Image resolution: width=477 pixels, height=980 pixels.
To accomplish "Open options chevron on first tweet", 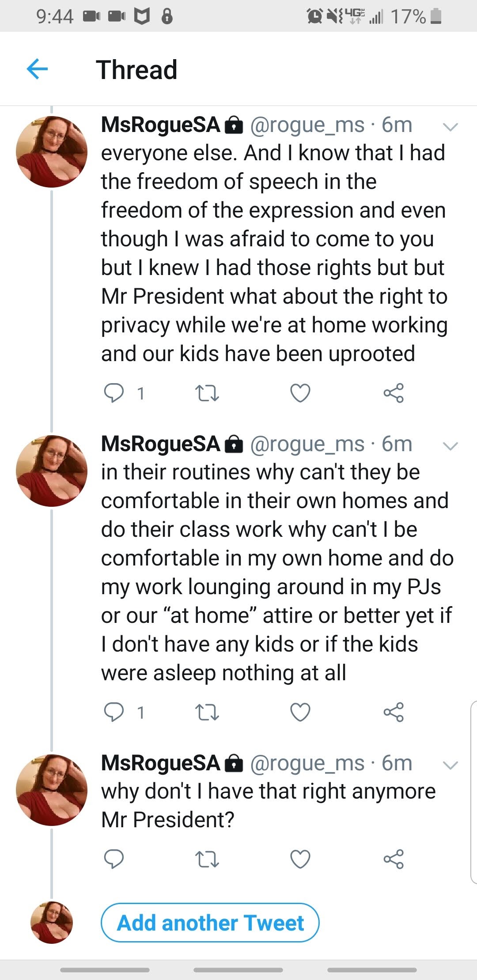I will tap(450, 127).
